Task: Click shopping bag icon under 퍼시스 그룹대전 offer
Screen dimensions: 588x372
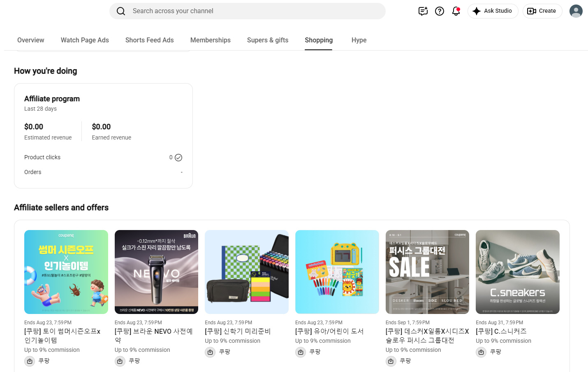Action: click(x=391, y=361)
